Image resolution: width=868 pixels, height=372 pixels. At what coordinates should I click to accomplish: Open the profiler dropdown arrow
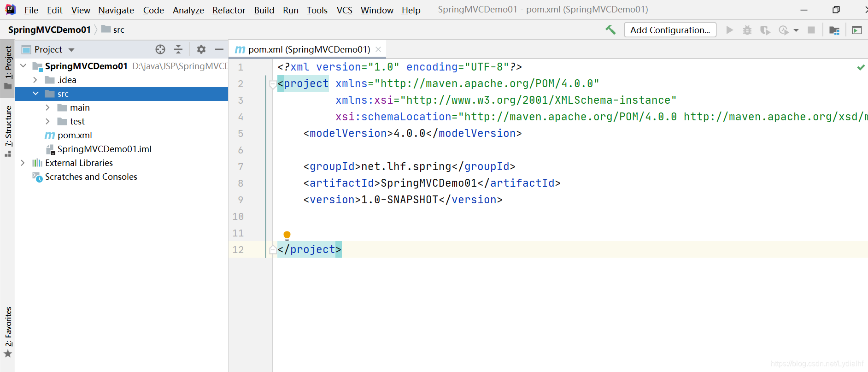(796, 30)
